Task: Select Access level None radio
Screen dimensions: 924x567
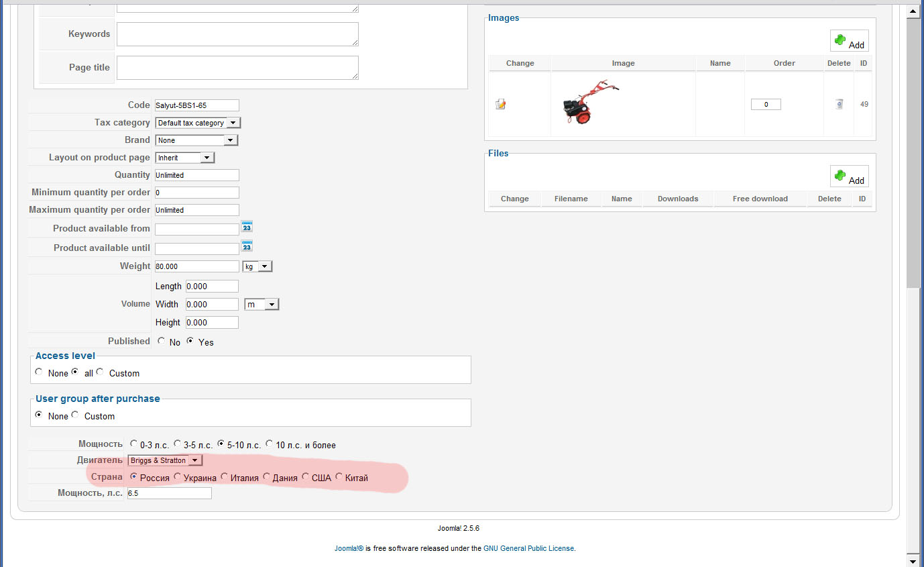Action: click(39, 372)
